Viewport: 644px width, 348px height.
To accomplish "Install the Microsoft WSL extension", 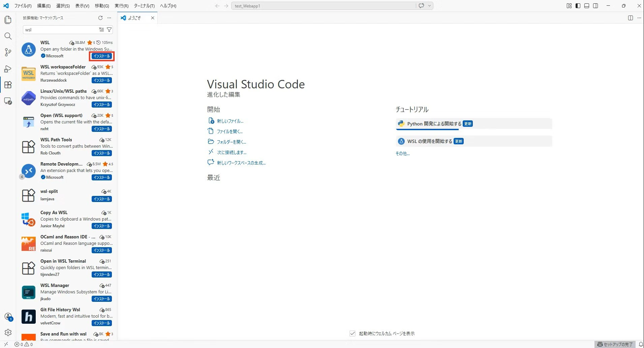I will [x=102, y=56].
